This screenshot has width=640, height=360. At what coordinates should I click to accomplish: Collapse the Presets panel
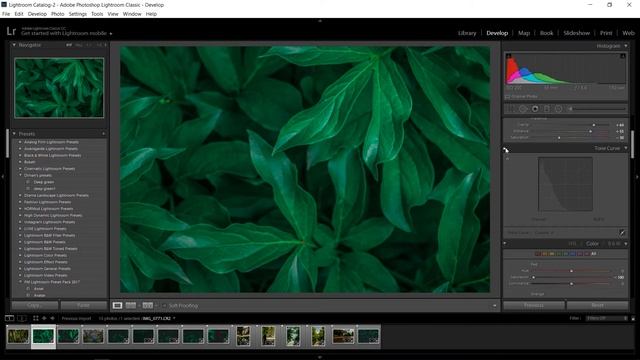[14, 134]
